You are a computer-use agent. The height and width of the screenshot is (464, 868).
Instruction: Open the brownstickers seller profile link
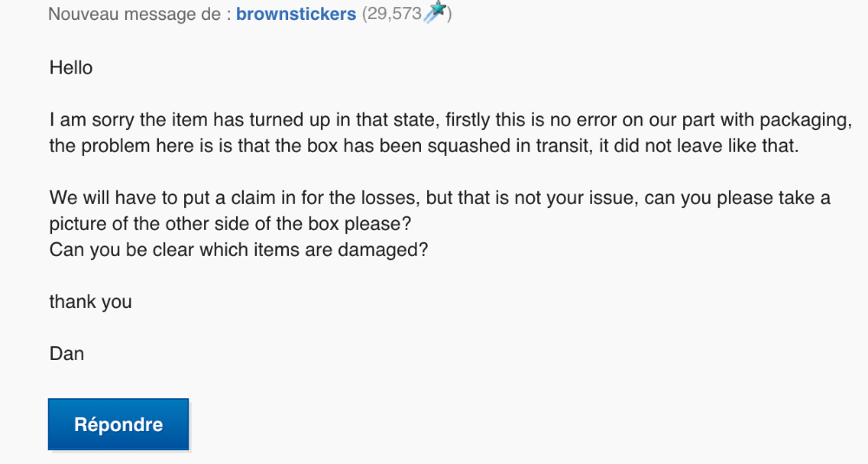296,13
